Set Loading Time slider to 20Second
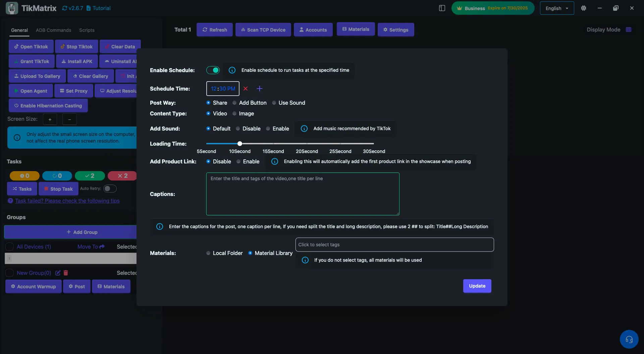 307,144
